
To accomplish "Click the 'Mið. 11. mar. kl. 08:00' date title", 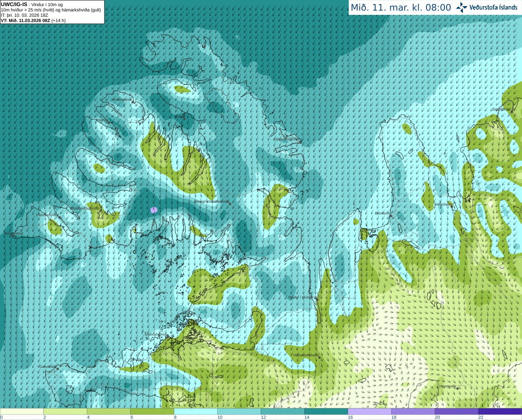I will click(x=401, y=8).
